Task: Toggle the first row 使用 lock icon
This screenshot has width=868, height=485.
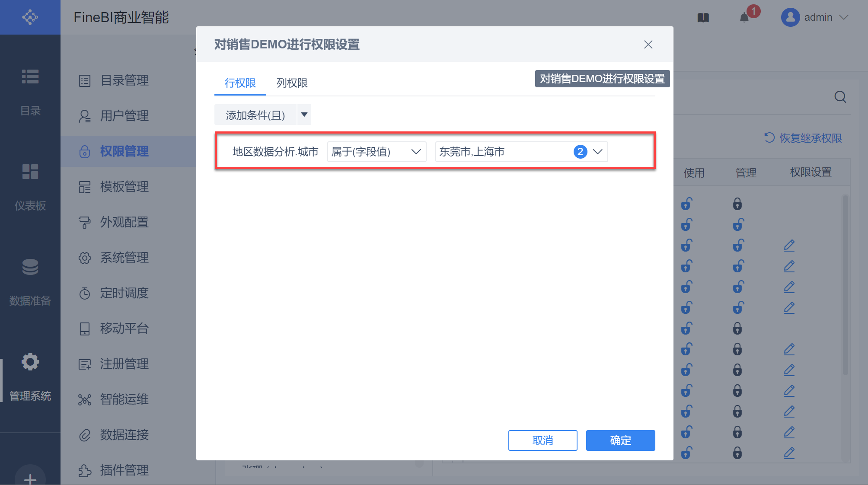Action: coord(687,204)
